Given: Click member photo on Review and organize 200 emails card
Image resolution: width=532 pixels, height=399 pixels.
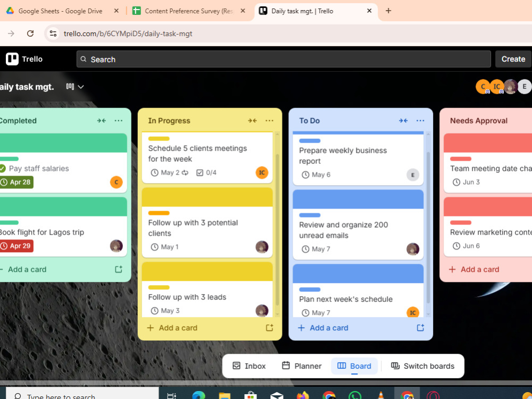Looking at the screenshot, I should [413, 249].
